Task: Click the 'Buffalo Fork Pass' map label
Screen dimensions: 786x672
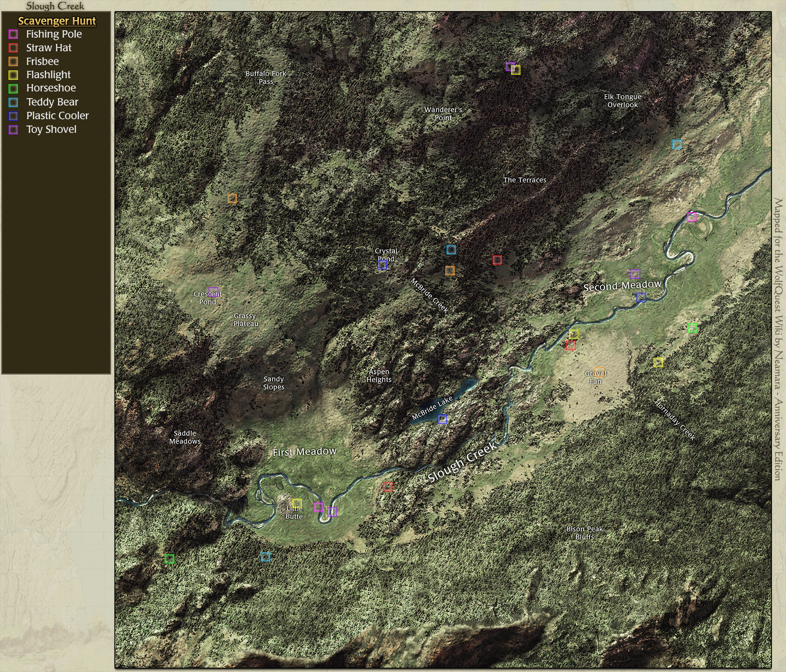Action: pos(266,78)
